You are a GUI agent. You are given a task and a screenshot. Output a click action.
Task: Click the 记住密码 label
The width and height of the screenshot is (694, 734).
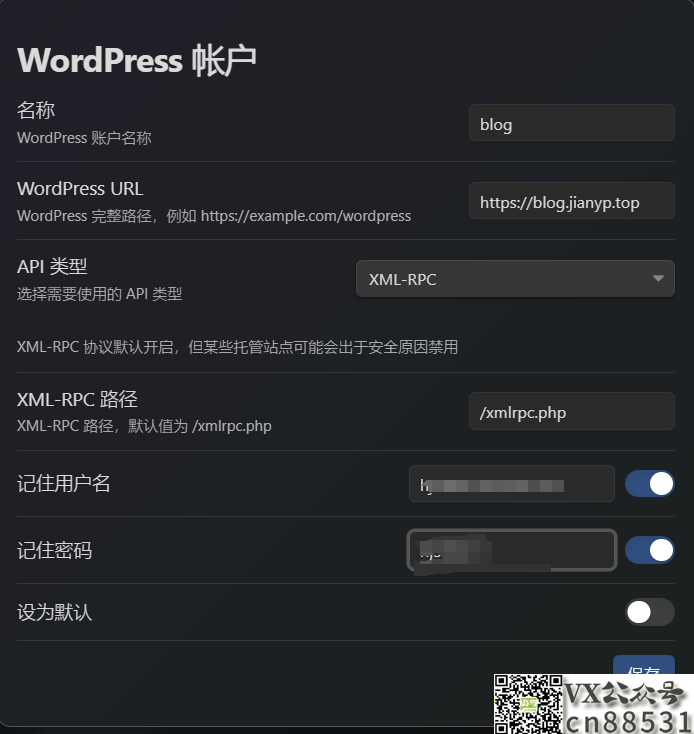[55, 550]
